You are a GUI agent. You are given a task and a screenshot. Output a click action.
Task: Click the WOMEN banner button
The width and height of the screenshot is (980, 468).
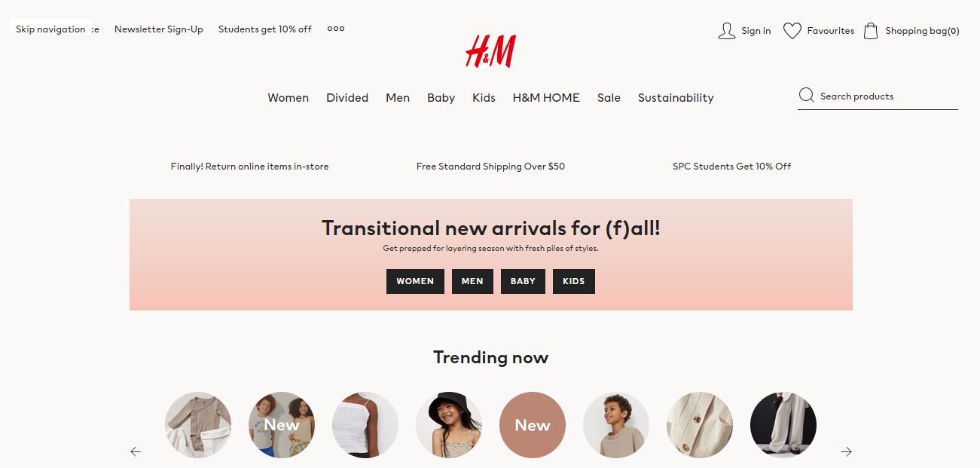[x=415, y=282]
